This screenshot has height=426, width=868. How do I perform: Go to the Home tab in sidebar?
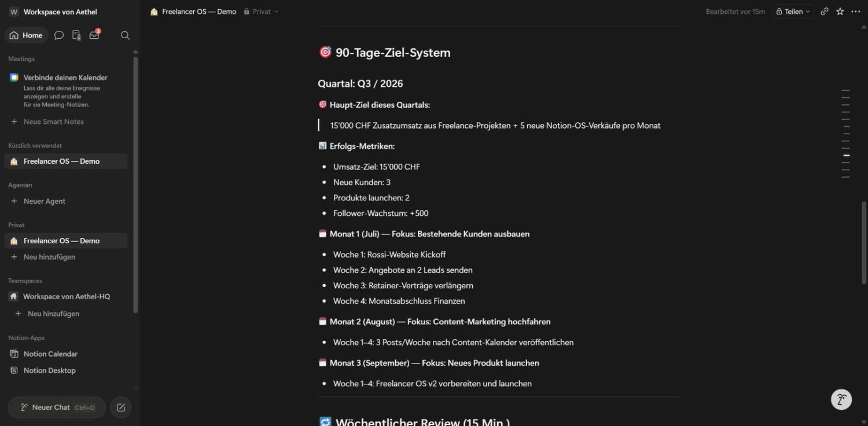pos(26,35)
